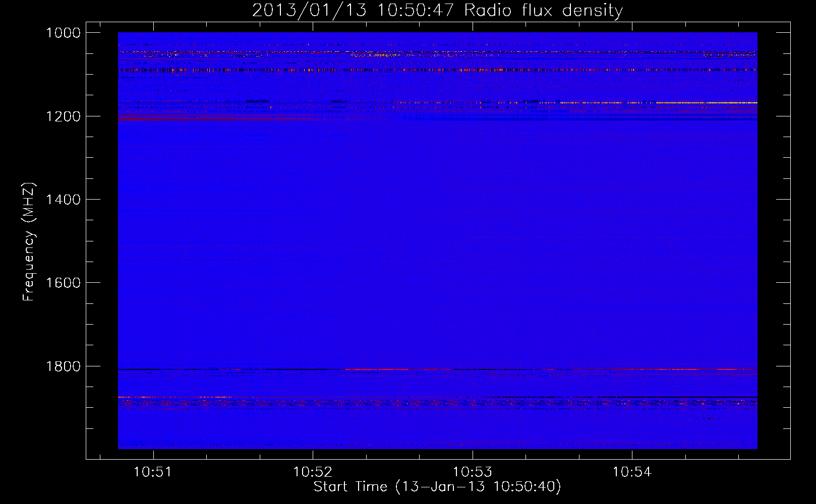Click the 10:54 time tick label
Screen dimensions: 816x504
632,472
